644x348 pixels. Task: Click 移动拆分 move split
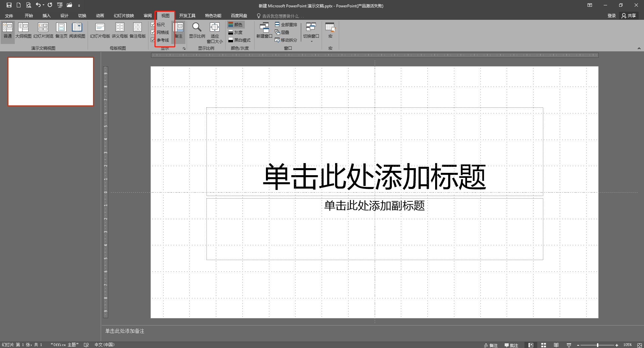click(286, 40)
